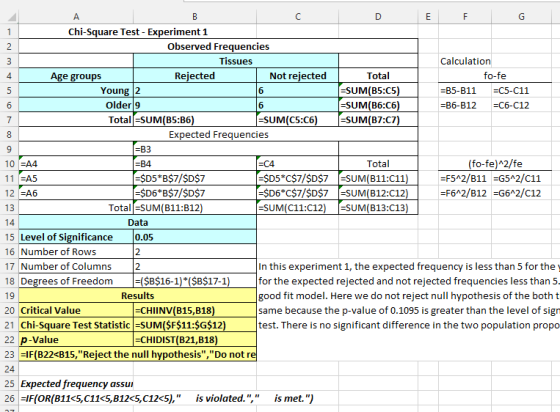Select the Chi-Square Test Statistic SUM formula

click(x=195, y=325)
